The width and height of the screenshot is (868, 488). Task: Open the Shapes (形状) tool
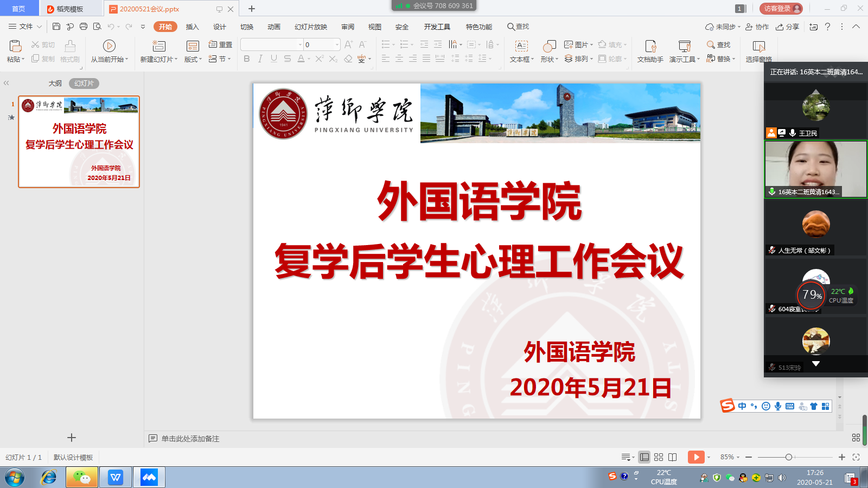(549, 46)
